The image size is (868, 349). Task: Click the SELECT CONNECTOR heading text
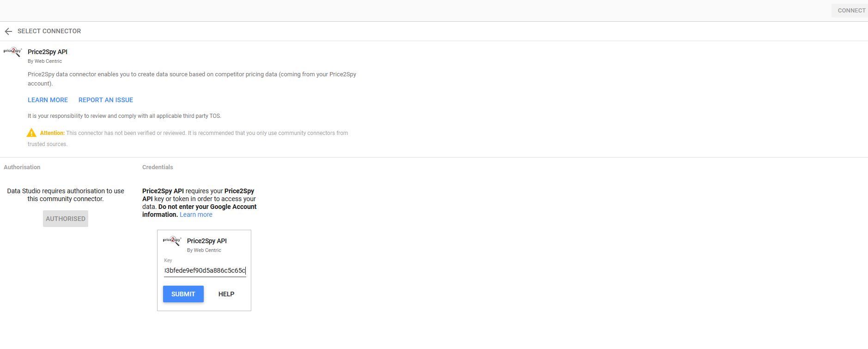[x=49, y=31]
